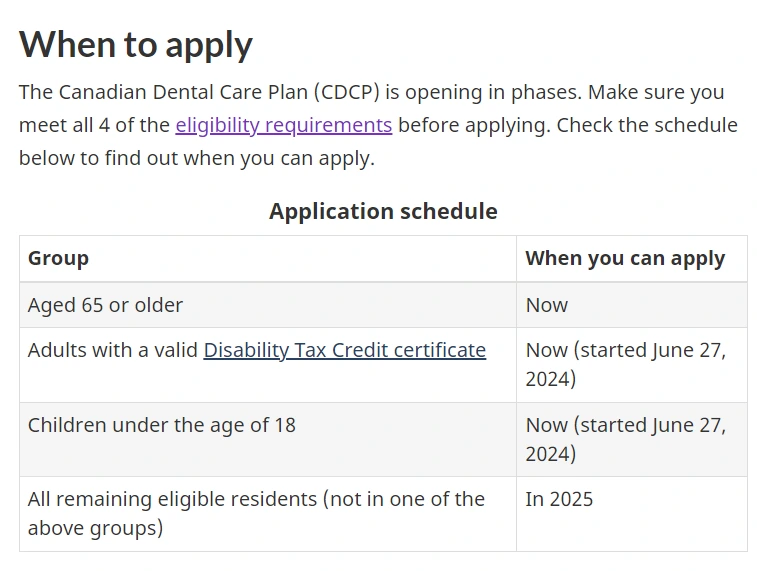
Task: Select the apply-date cell for Disability Tax Credit adults
Action: click(x=625, y=364)
